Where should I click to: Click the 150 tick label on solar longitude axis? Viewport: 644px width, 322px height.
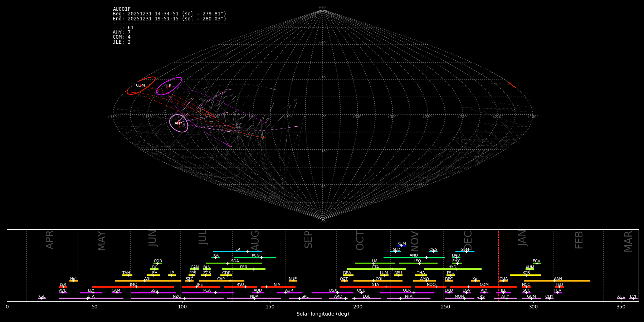pyautogui.click(x=270, y=307)
